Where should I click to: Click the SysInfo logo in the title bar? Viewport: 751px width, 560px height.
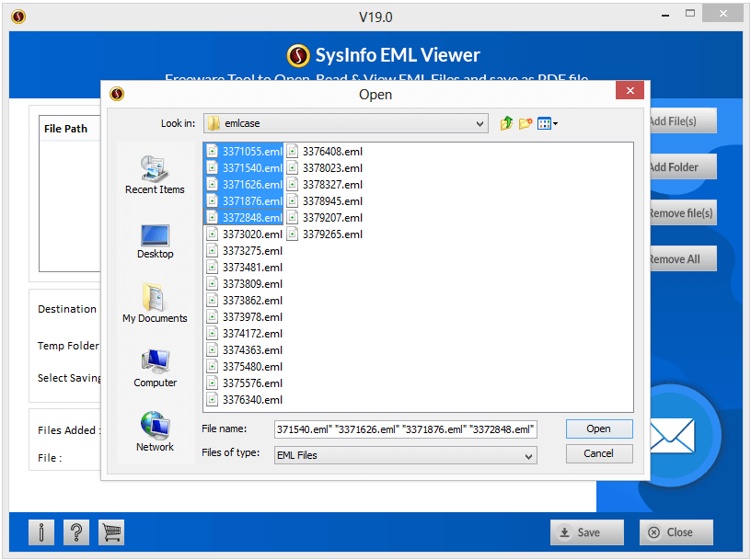pyautogui.click(x=18, y=17)
